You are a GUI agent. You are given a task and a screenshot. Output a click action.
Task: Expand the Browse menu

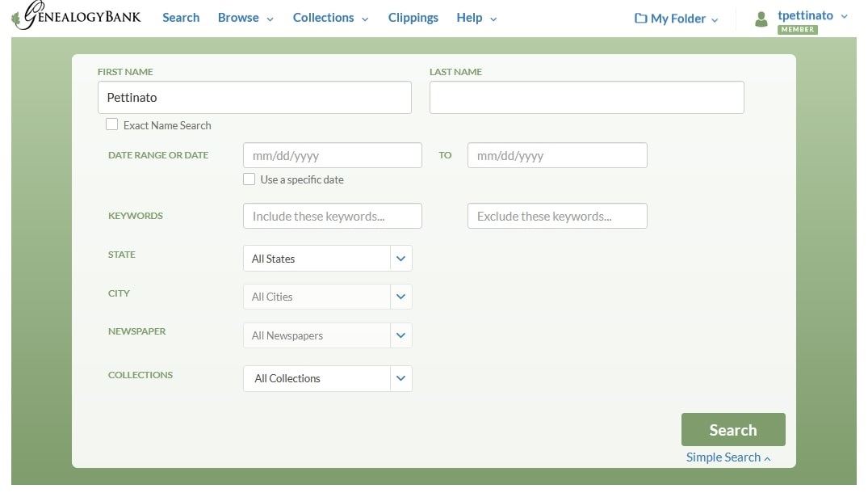coord(245,18)
